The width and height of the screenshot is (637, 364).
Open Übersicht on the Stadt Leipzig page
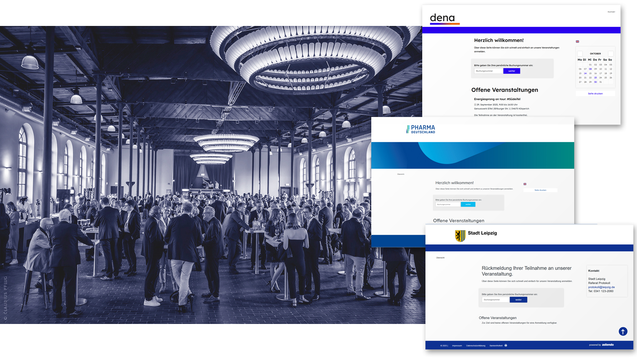click(440, 258)
